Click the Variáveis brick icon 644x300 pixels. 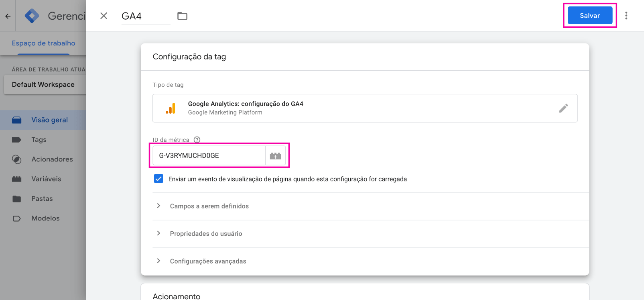[16, 179]
